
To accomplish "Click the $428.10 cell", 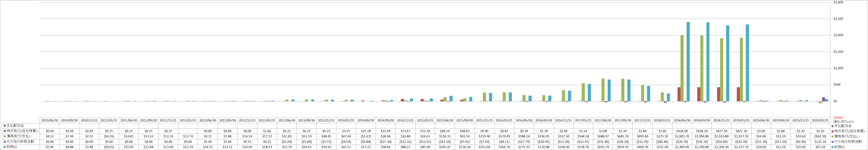I will (702, 131).
